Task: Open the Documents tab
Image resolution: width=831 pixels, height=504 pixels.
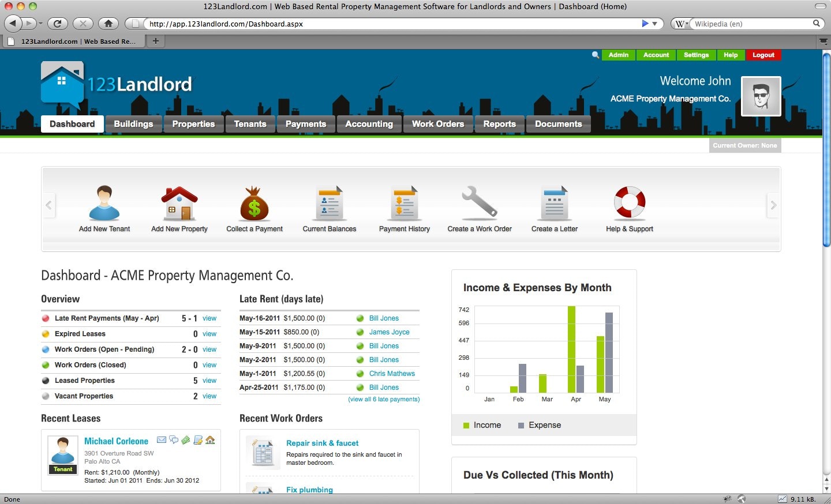Action: click(559, 124)
